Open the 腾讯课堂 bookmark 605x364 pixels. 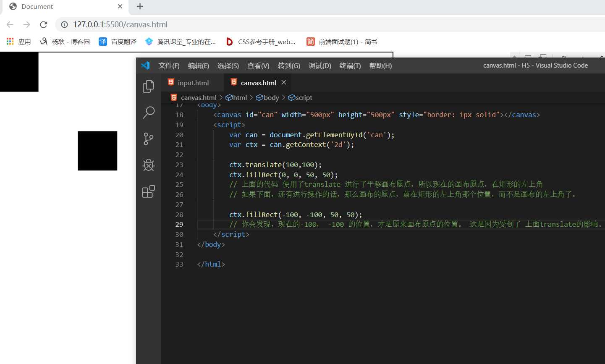click(181, 42)
